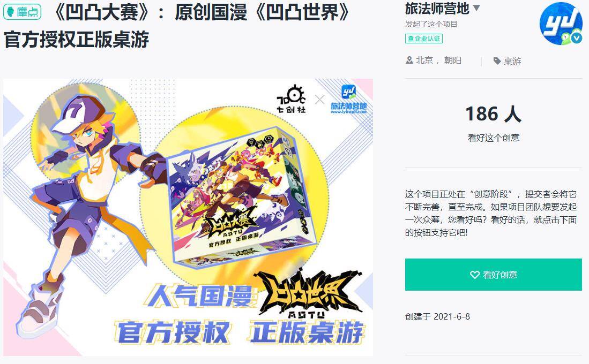
Task: Click the location pin icon by 北京
Action: 409,60
